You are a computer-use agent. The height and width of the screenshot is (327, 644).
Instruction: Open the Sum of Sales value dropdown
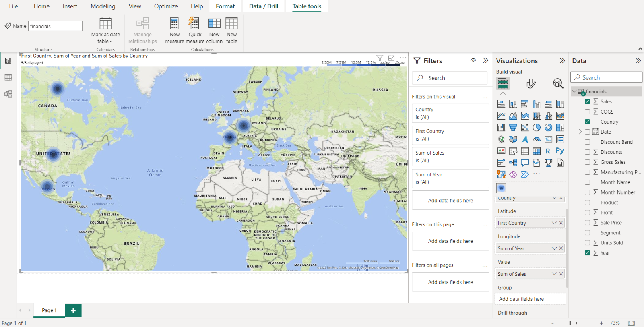coord(554,274)
